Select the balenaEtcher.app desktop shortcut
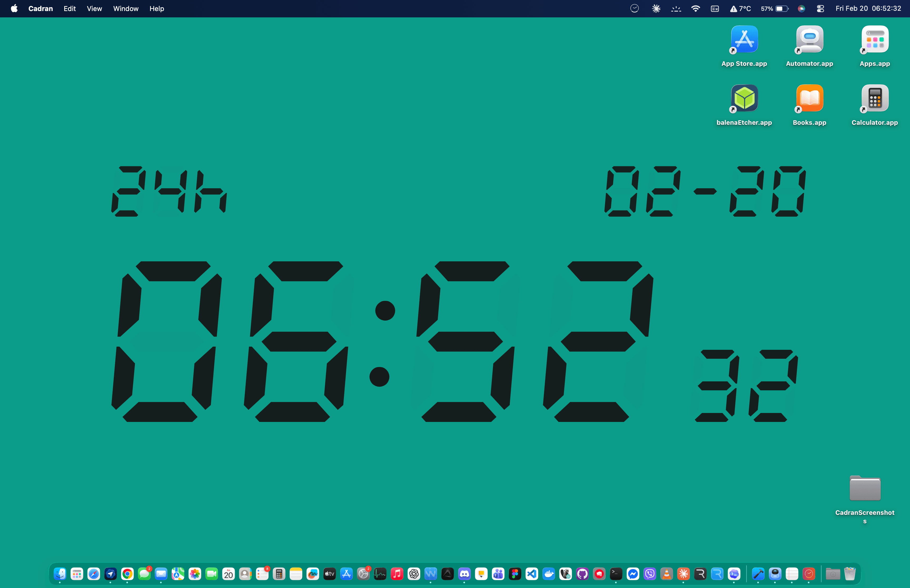The image size is (910, 588). [x=744, y=98]
